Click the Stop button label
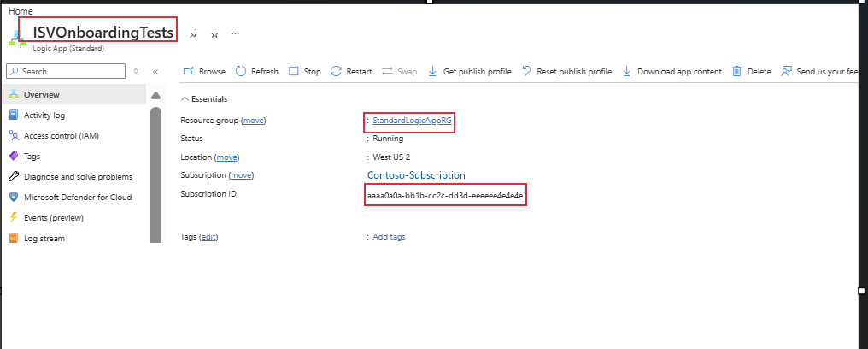The height and width of the screenshot is (349, 868). (x=312, y=72)
